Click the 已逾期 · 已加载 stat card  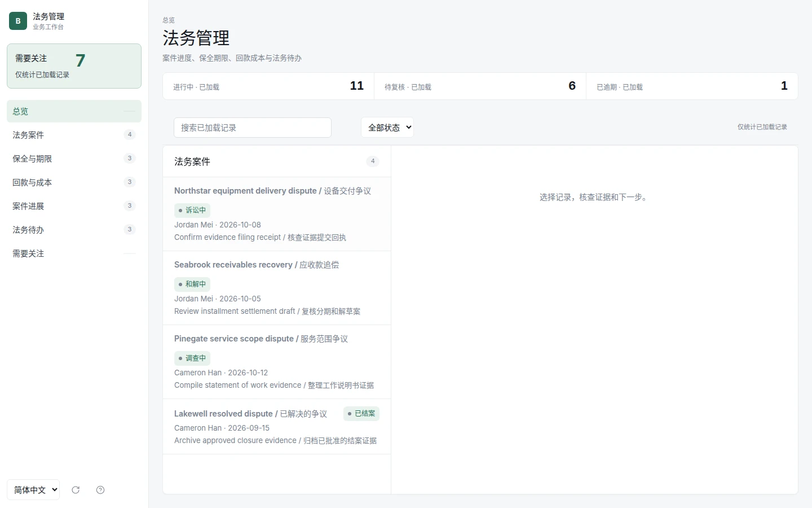pos(692,86)
